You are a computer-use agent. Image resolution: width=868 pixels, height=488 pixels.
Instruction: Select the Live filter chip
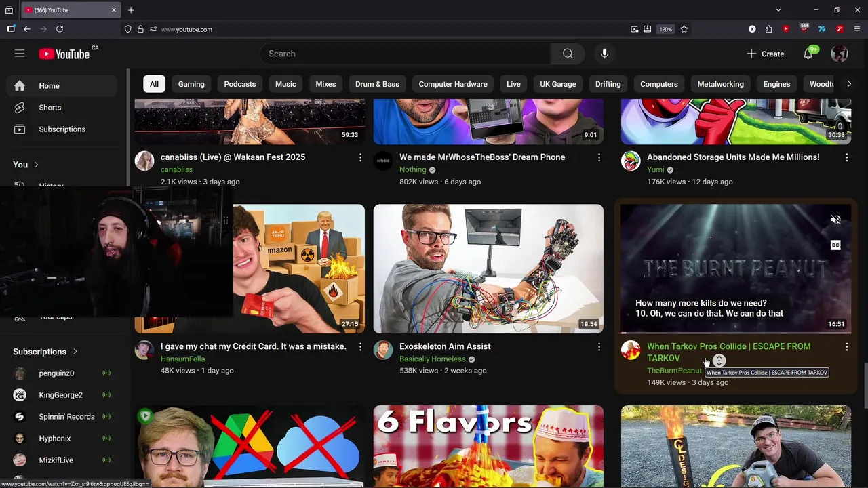coord(513,84)
